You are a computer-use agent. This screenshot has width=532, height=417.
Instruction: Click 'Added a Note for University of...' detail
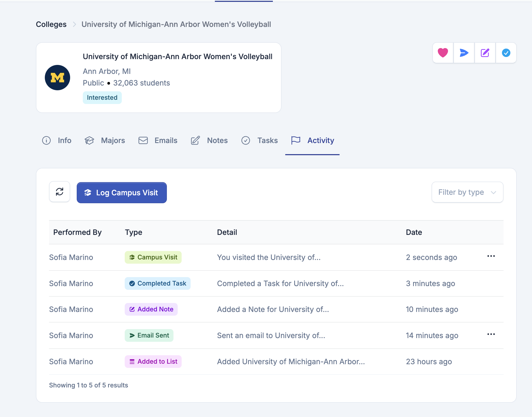click(273, 309)
